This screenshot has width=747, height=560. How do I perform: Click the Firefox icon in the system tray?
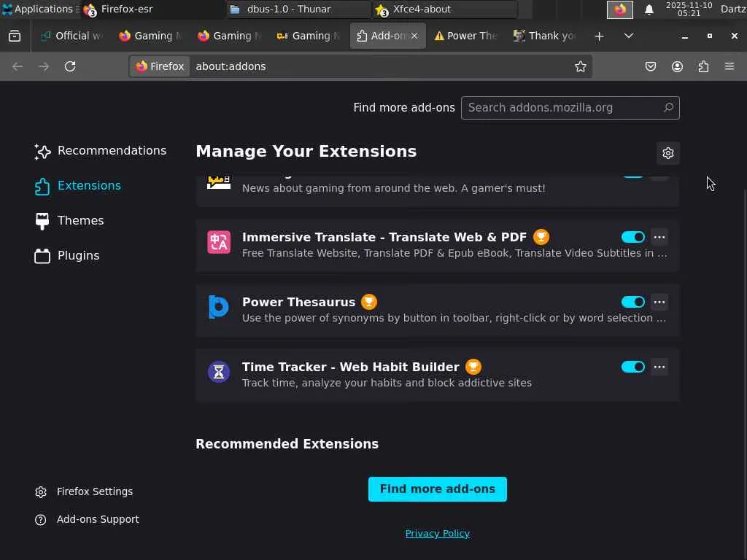(620, 9)
